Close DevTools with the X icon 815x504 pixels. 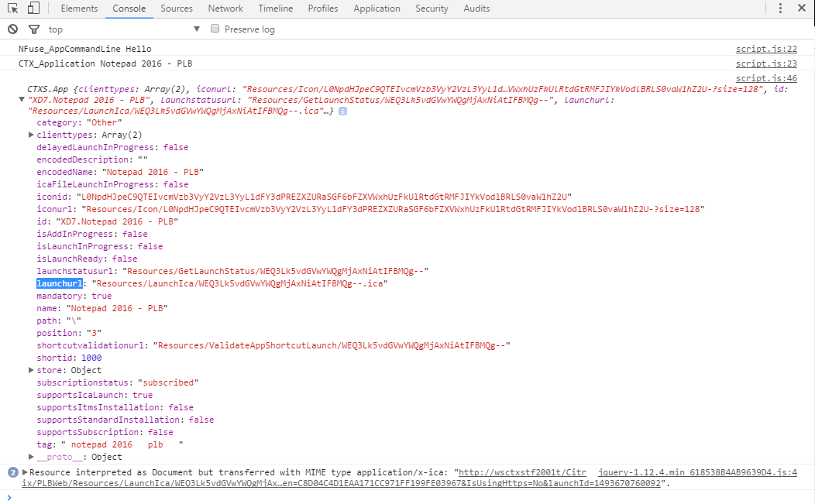801,9
